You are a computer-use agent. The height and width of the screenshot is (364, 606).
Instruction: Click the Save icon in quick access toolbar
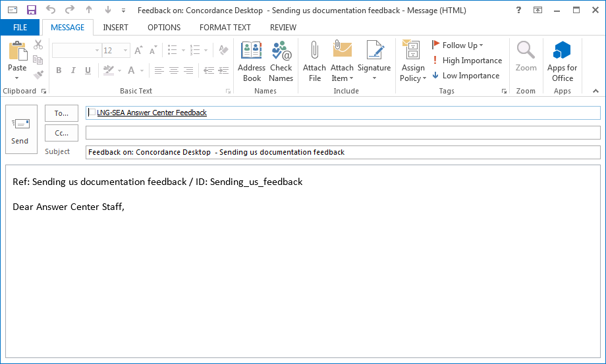[32, 10]
